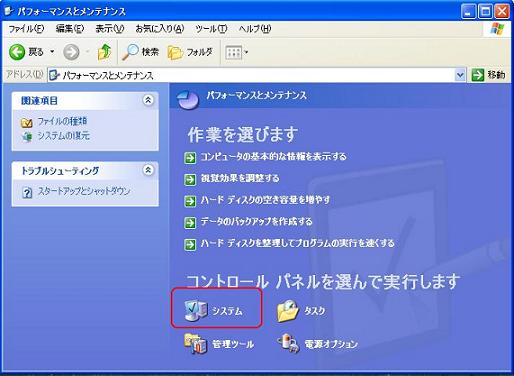This screenshot has width=514, height=376.
Task: Click the title bar window icon
Action: point(9,11)
